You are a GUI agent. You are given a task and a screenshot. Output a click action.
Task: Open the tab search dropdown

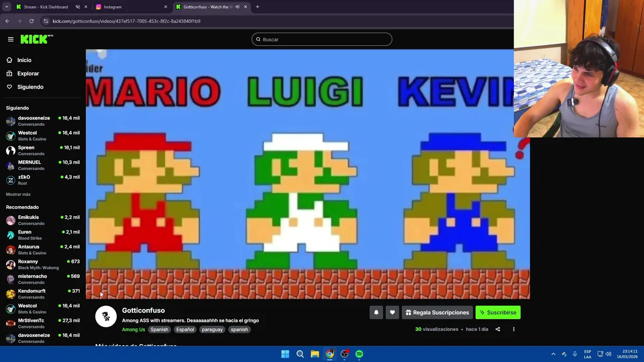[7, 7]
